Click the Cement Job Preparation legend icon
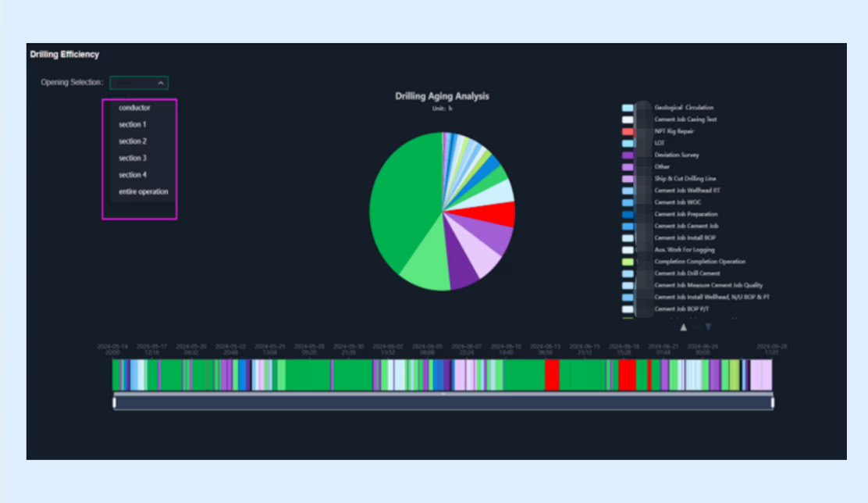This screenshot has width=868, height=503. click(628, 214)
